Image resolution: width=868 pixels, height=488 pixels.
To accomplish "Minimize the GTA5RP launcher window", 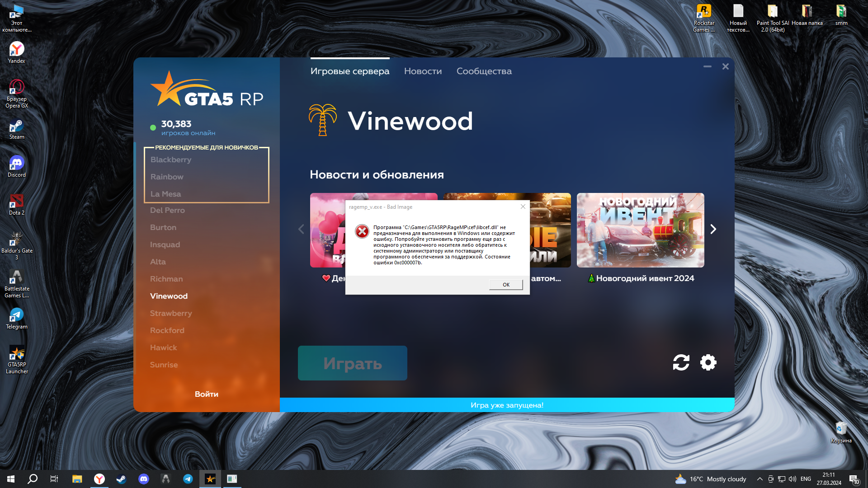I will point(707,66).
